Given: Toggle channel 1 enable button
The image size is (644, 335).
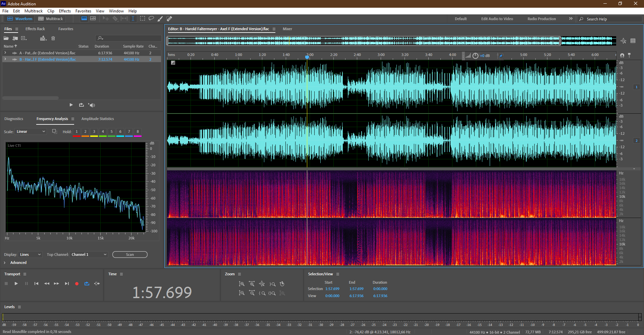Looking at the screenshot, I should (x=636, y=87).
